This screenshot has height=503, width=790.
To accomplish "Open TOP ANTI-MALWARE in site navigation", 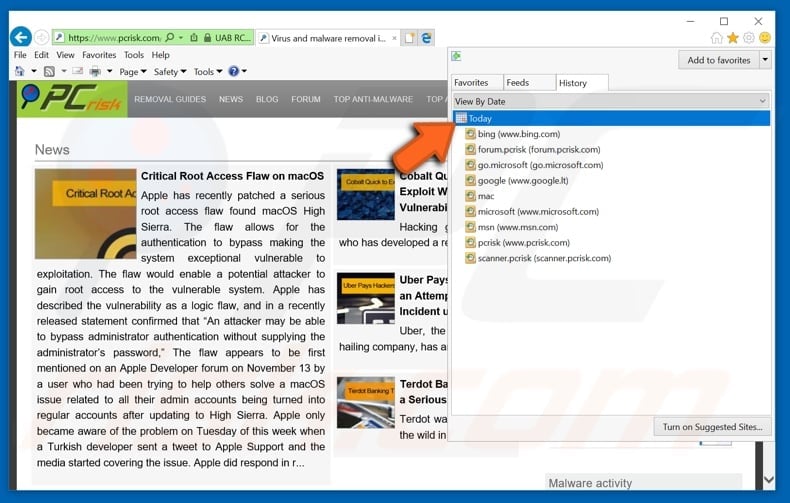I will 373,99.
